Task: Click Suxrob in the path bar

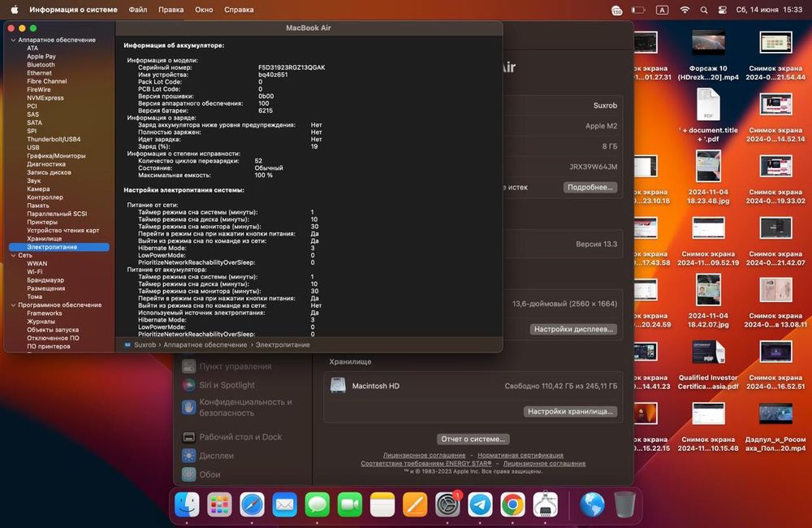Action: [145, 344]
